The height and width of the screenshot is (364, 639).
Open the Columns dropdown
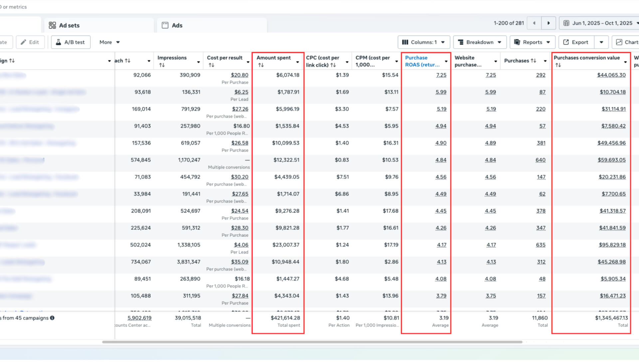(423, 42)
